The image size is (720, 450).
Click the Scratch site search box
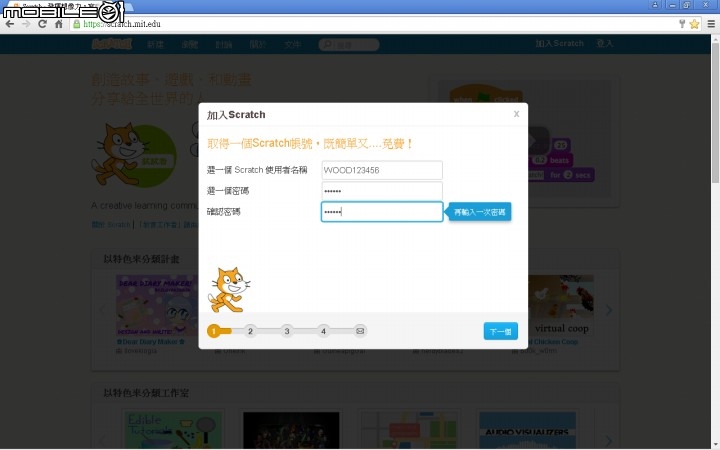(349, 45)
